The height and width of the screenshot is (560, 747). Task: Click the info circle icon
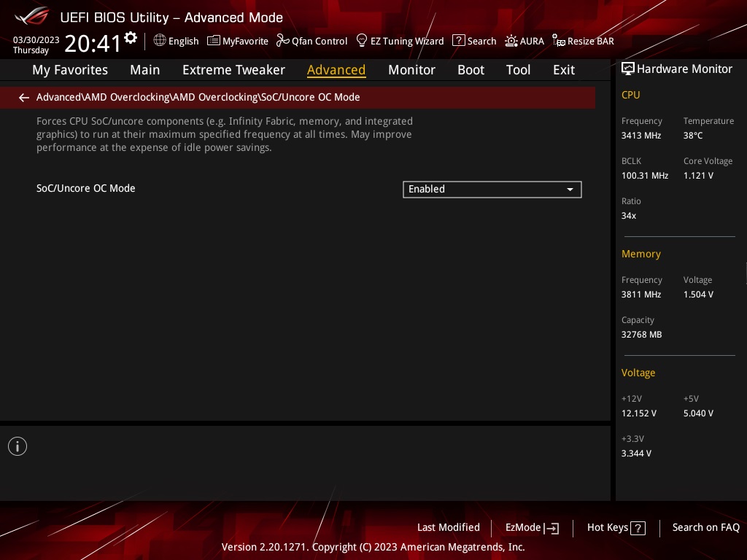point(18,446)
